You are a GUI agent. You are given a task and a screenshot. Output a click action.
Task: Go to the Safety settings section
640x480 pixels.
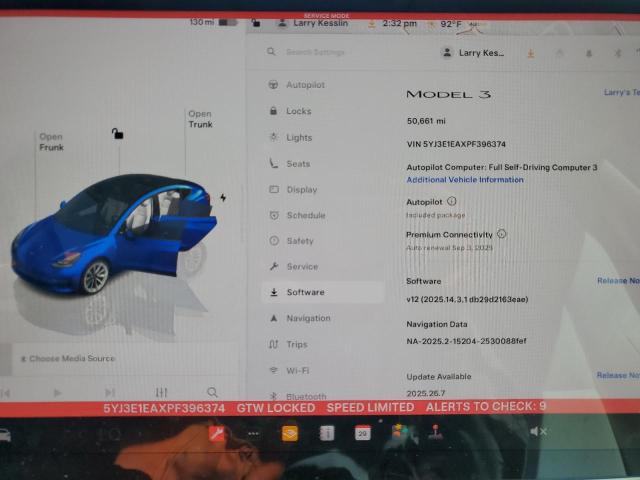(292, 241)
